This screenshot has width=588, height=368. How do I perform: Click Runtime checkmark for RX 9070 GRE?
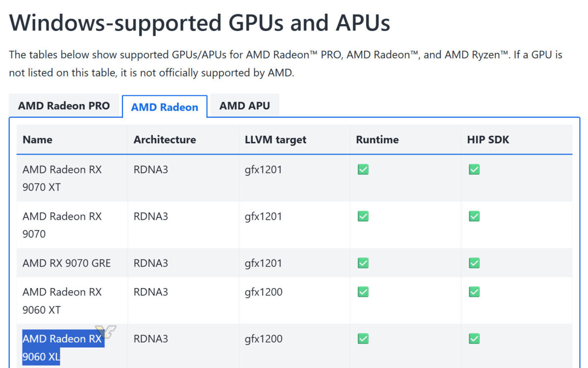pyautogui.click(x=363, y=263)
